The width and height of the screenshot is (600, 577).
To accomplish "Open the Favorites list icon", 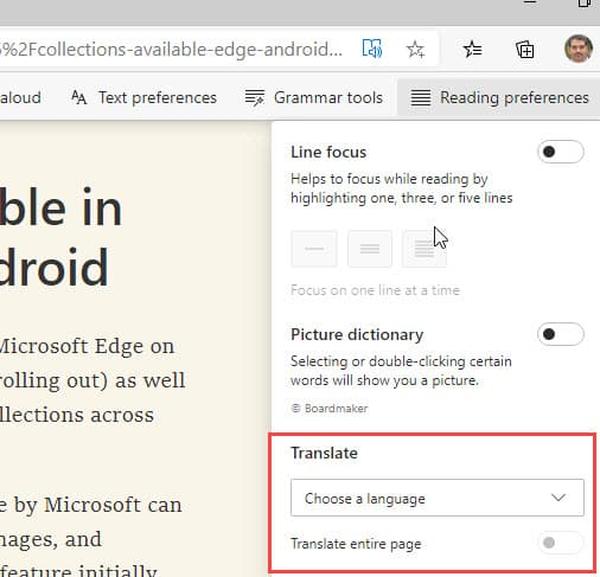I will pos(473,48).
